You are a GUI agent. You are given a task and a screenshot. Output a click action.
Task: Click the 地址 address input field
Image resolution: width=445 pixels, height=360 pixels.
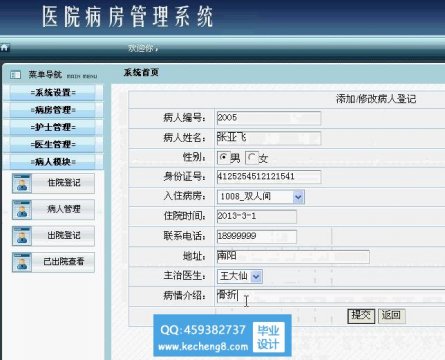click(x=293, y=256)
